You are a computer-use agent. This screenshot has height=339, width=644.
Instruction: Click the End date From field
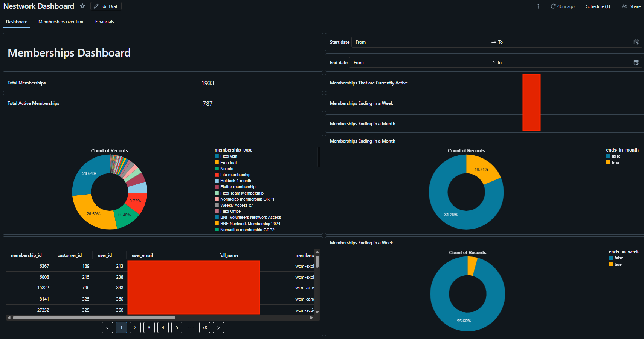click(420, 63)
